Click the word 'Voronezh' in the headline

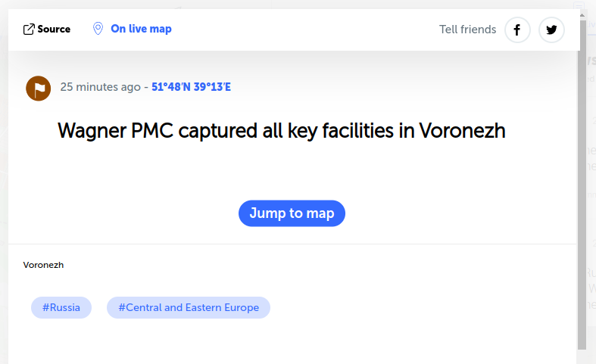[x=462, y=131]
